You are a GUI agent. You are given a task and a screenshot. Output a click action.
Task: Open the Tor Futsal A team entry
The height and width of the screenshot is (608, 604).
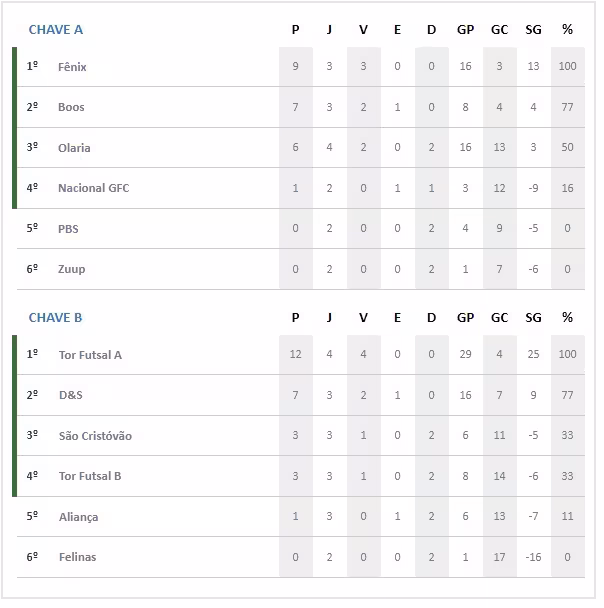91,355
